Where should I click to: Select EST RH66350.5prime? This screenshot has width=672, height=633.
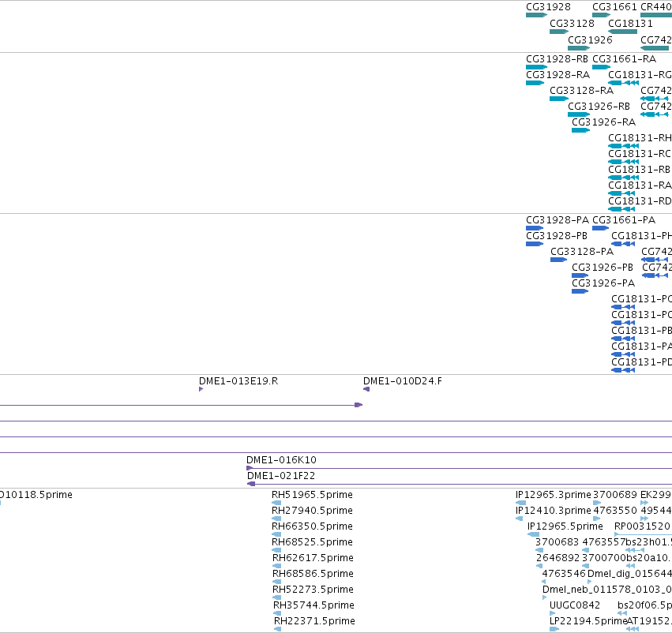[276, 534]
